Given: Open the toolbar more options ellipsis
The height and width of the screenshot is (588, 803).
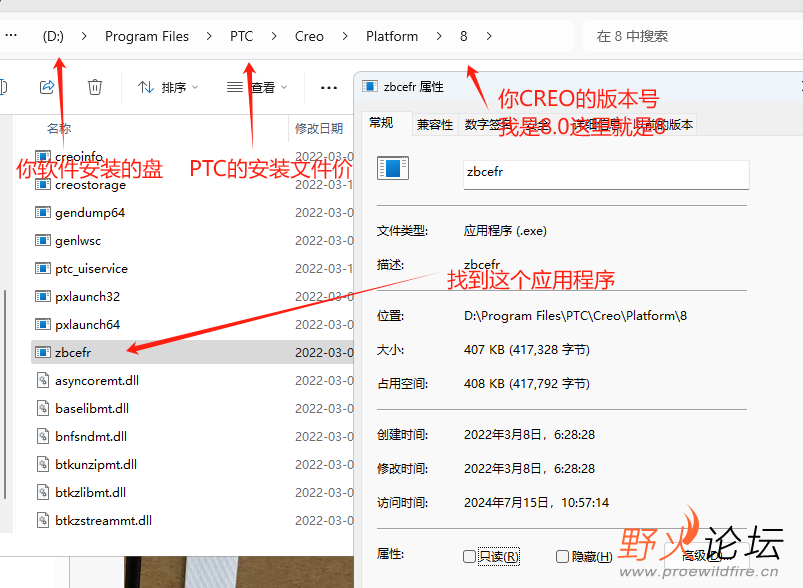Looking at the screenshot, I should (328, 88).
